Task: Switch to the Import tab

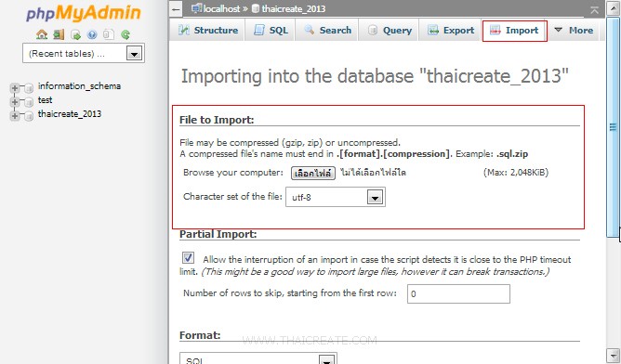Action: click(x=514, y=31)
